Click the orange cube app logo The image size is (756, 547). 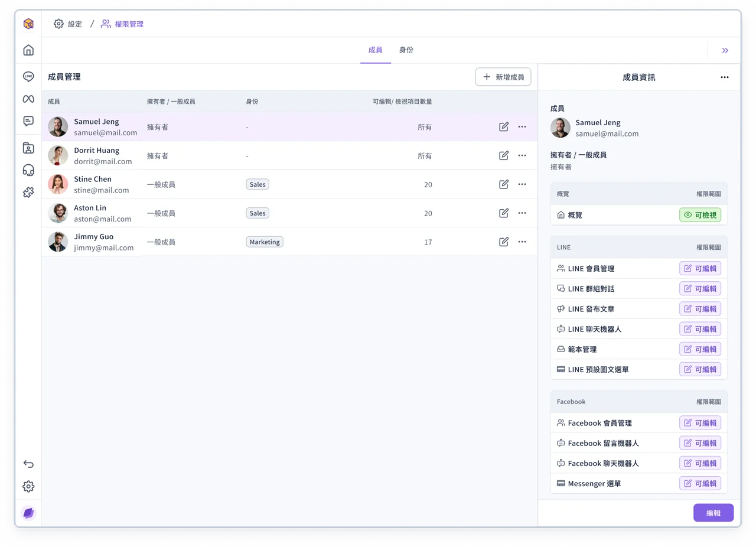(x=28, y=24)
